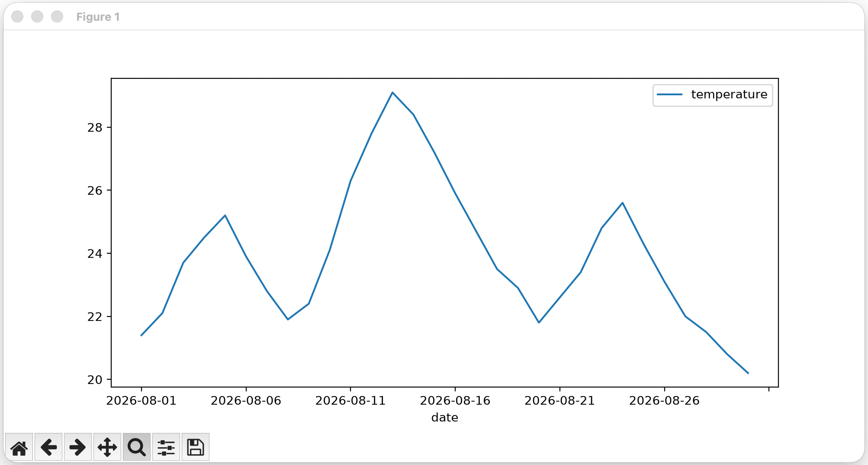
Task: Close the Figure 1 window
Action: tap(17, 16)
